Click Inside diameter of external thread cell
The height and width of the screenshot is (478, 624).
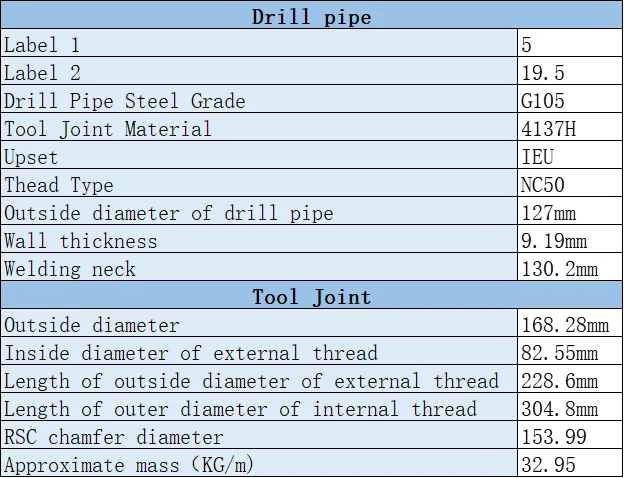pyautogui.click(x=259, y=351)
